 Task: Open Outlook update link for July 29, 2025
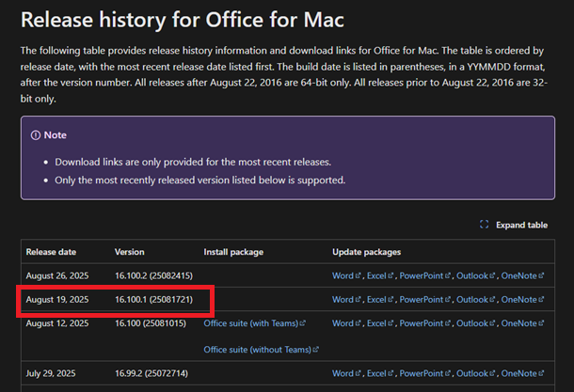[475, 373]
